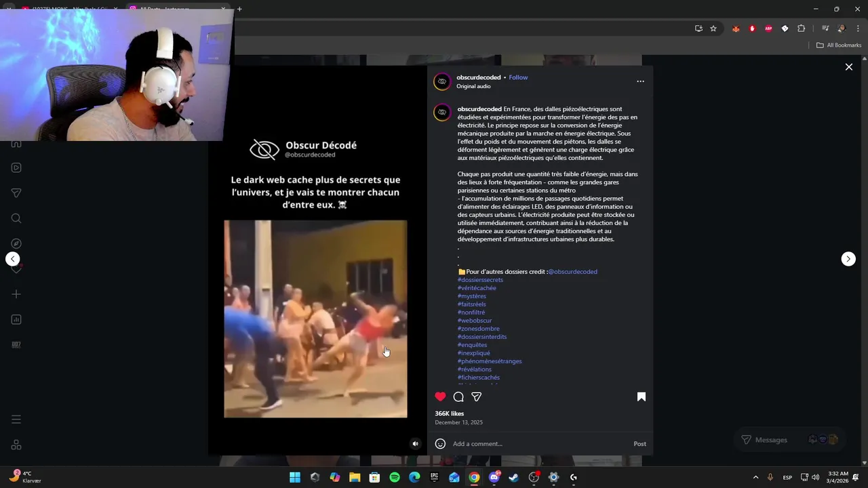Open hashtag #dossierssecrets

[480, 280]
